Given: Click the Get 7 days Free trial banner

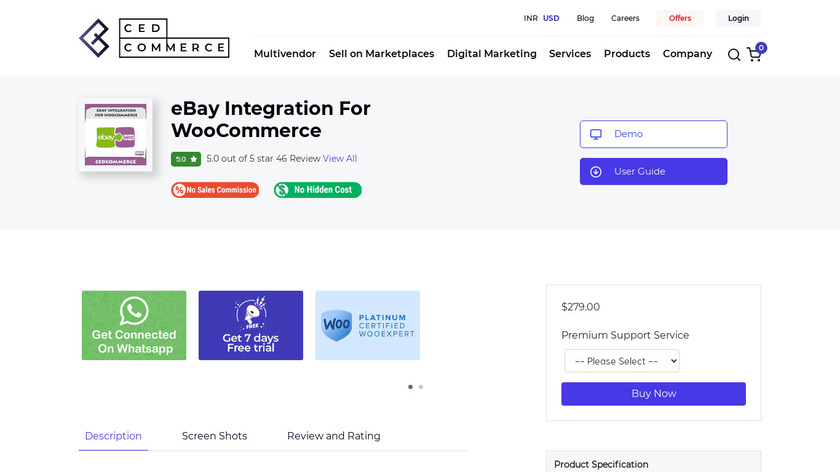Looking at the screenshot, I should point(250,325).
